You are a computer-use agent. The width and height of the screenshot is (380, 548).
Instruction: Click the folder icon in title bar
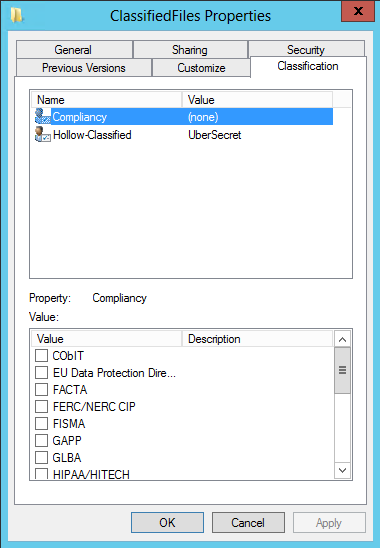(x=16, y=15)
